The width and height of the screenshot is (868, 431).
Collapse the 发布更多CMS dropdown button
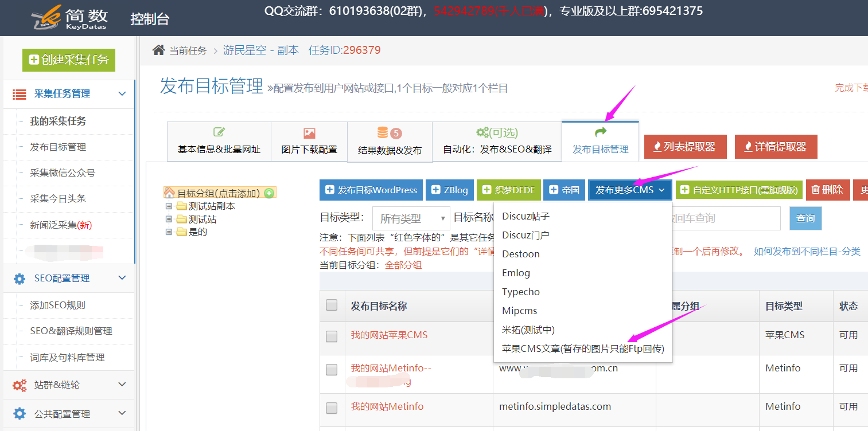coord(629,190)
